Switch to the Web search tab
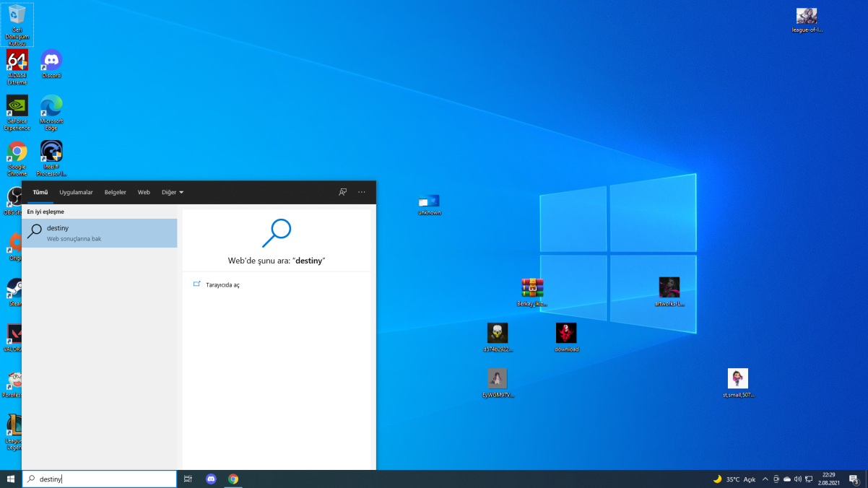This screenshot has height=488, width=868. pyautogui.click(x=144, y=192)
